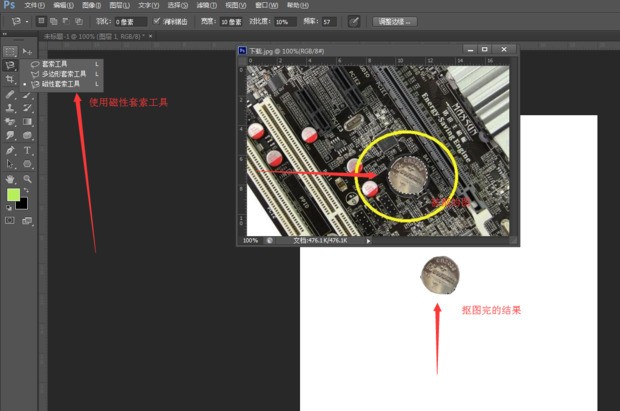Minimize the 下载.jpg window

click(x=470, y=49)
